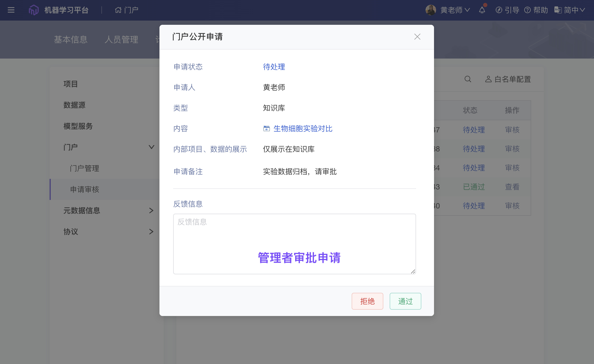The width and height of the screenshot is (594, 364).
Task: Click the search magnifier icon
Action: (x=468, y=79)
